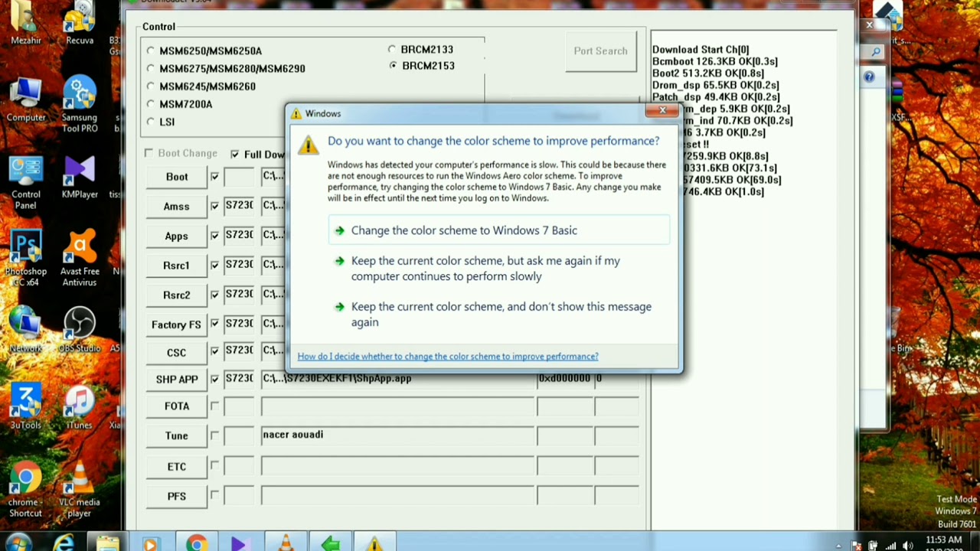Open VLC cone icon in taskbar
The width and height of the screenshot is (980, 551).
click(x=286, y=543)
